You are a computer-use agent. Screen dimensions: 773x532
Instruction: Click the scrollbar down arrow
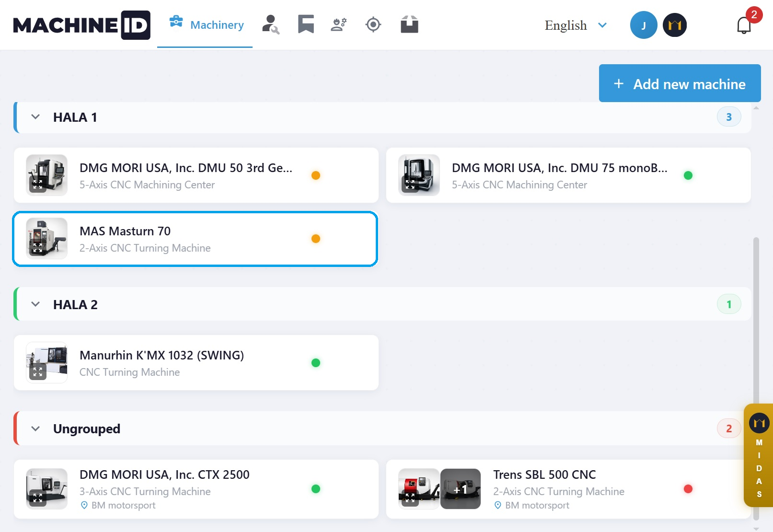click(x=756, y=529)
